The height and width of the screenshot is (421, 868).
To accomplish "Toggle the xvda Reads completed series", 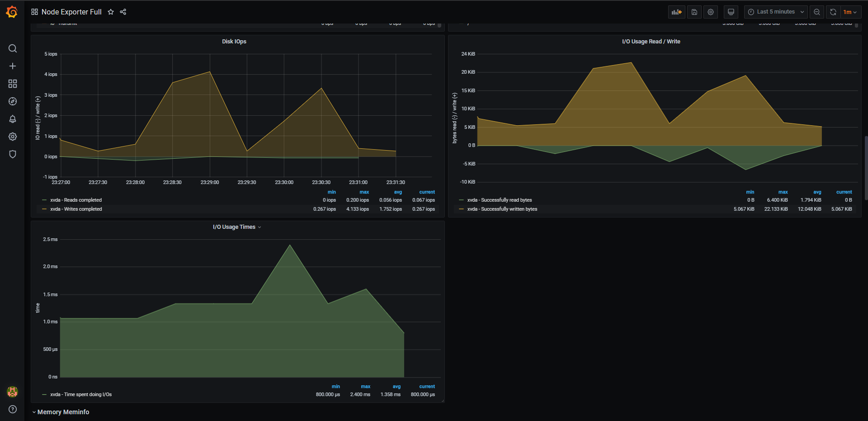I will click(x=75, y=200).
